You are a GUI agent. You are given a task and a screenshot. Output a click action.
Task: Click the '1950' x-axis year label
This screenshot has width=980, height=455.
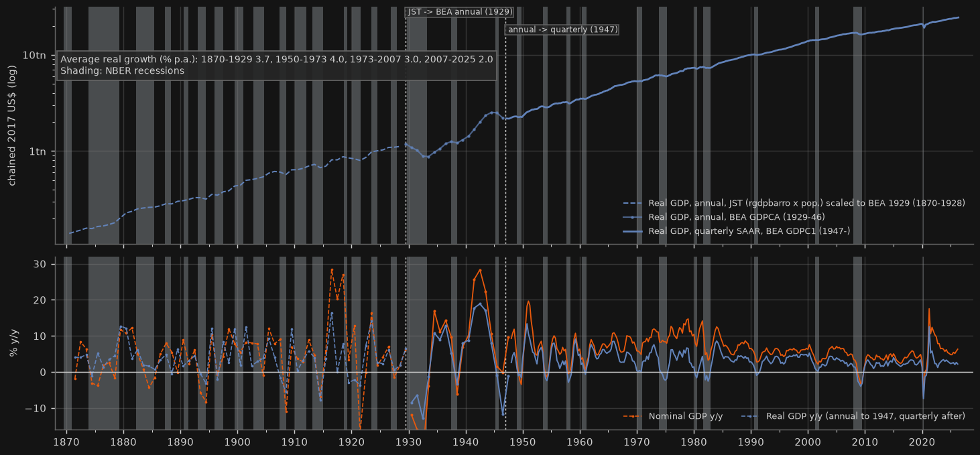522,442
